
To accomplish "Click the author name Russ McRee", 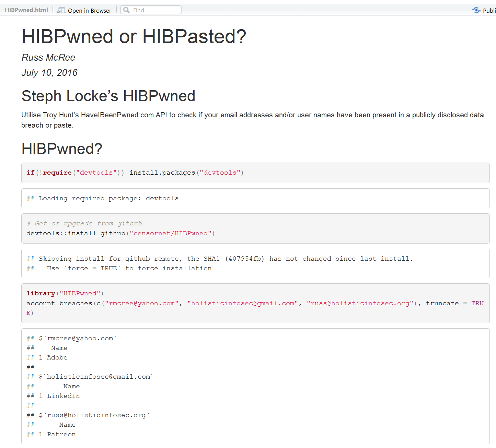I will tap(48, 57).
